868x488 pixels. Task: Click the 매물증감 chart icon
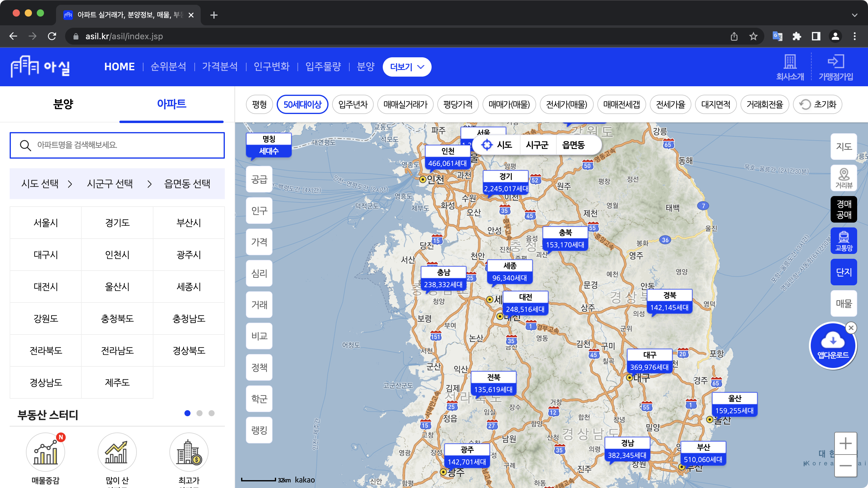[x=46, y=452]
